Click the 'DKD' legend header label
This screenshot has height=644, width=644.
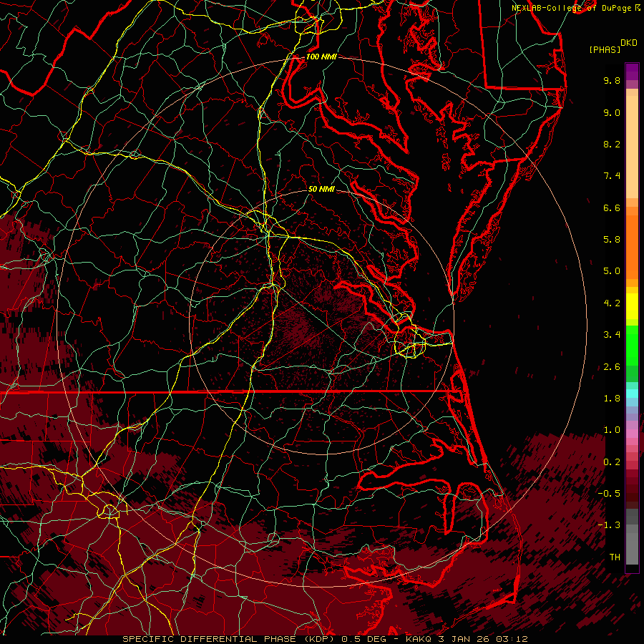tap(628, 43)
